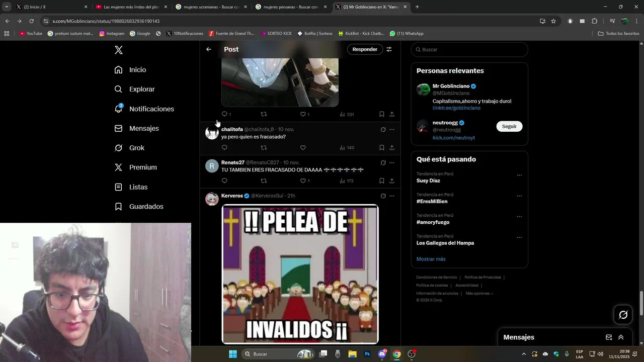The height and width of the screenshot is (362, 644).
Task: Open Explorar in sidebar
Action: (135, 89)
